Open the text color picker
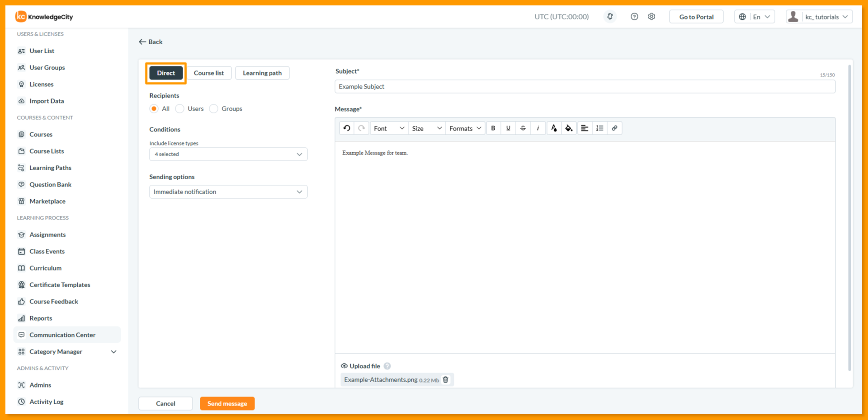Screen dimensions: 868x420 (x=554, y=128)
